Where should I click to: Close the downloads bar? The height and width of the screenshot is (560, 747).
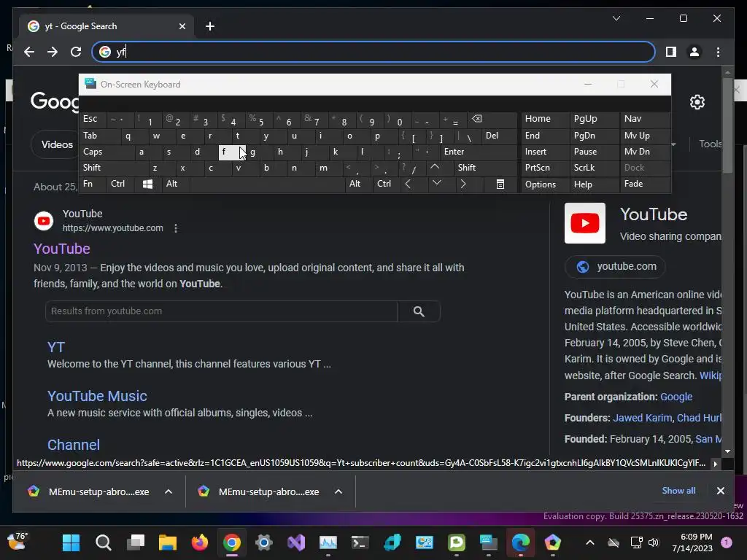[x=720, y=491]
